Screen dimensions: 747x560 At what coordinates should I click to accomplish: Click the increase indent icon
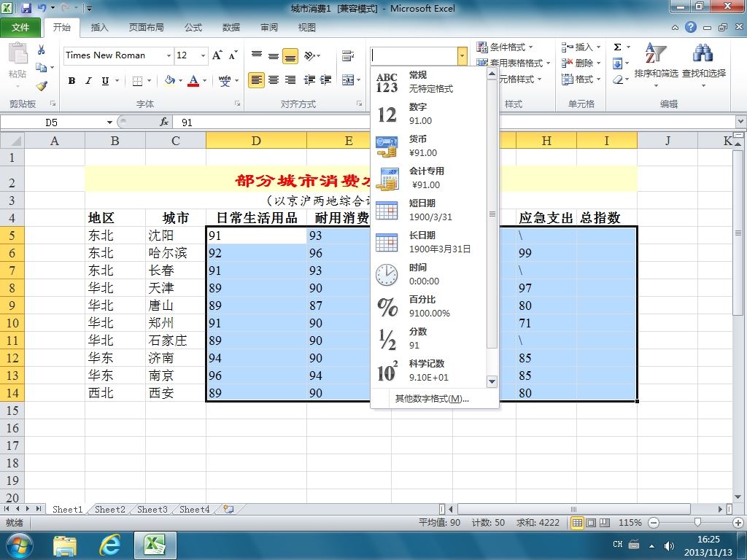[x=326, y=80]
